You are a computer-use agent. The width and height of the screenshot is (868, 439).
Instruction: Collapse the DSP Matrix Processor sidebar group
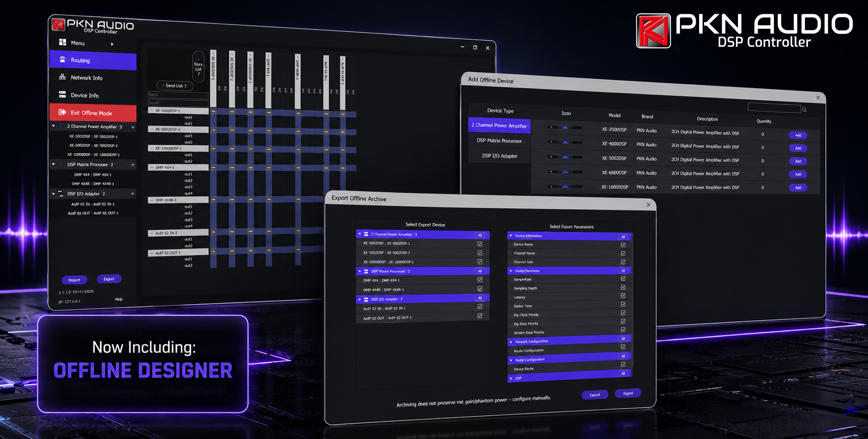coord(54,164)
